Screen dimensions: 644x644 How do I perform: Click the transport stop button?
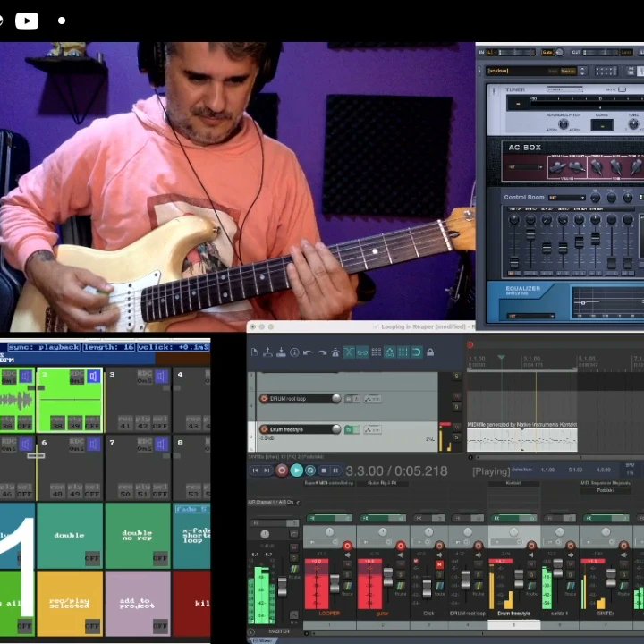coord(324,470)
